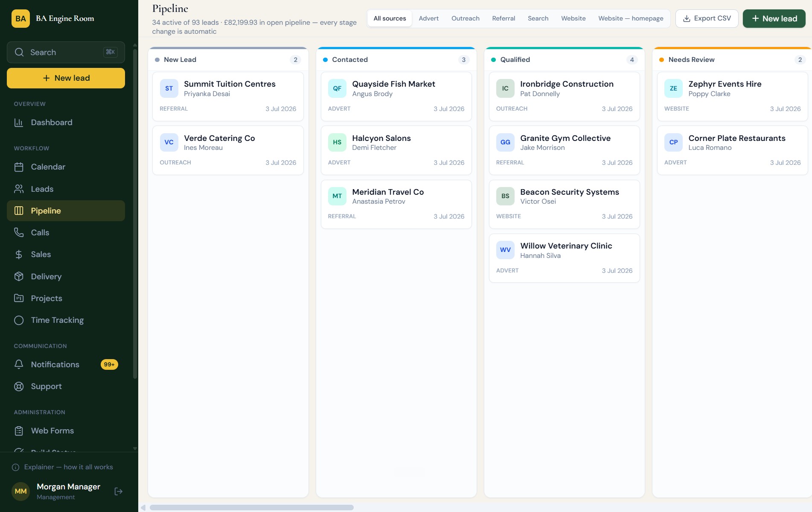Open the Sales page
The height and width of the screenshot is (512, 812).
coord(66,255)
